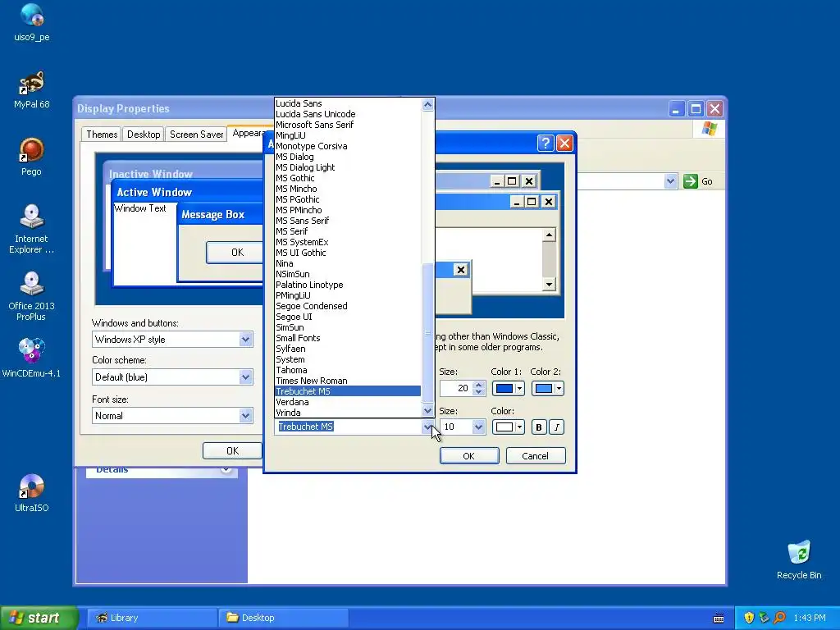Select Monotype Corsiva font
This screenshot has height=630, width=840.
pos(348,146)
